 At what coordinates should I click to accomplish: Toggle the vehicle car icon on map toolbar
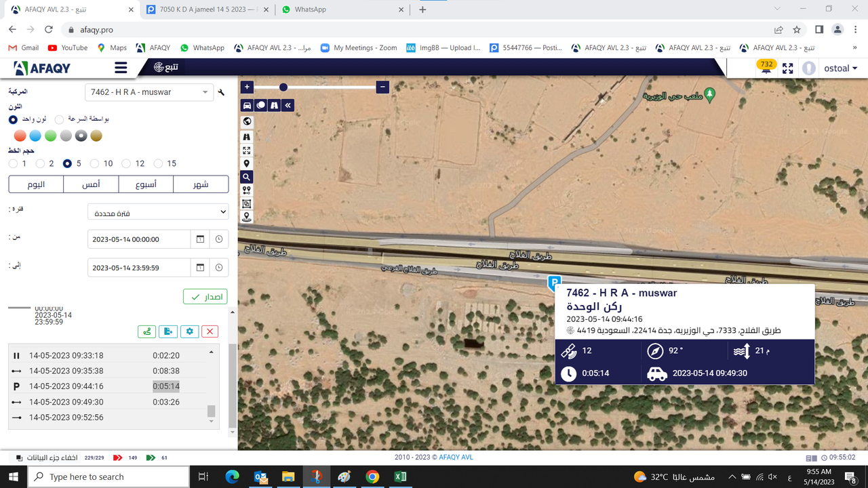click(248, 105)
